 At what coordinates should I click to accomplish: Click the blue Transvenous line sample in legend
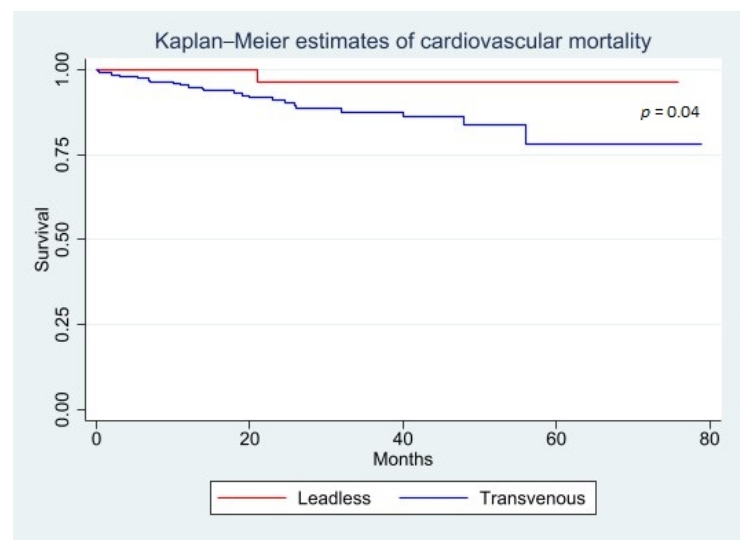433,498
